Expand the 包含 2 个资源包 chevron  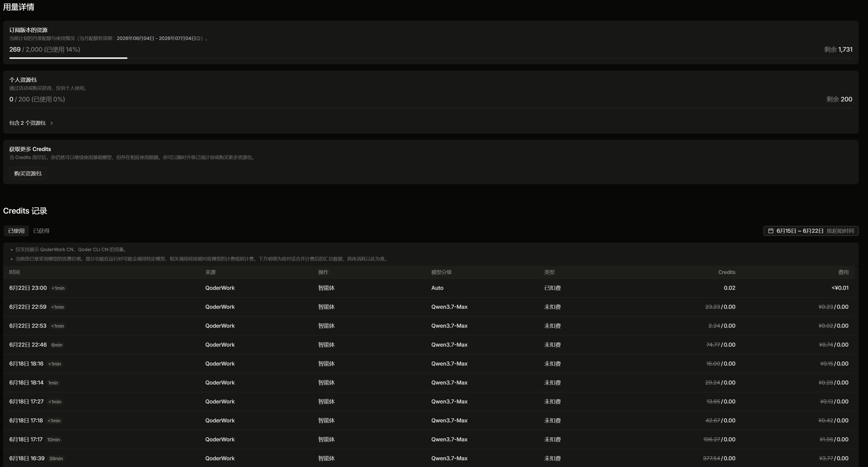52,123
